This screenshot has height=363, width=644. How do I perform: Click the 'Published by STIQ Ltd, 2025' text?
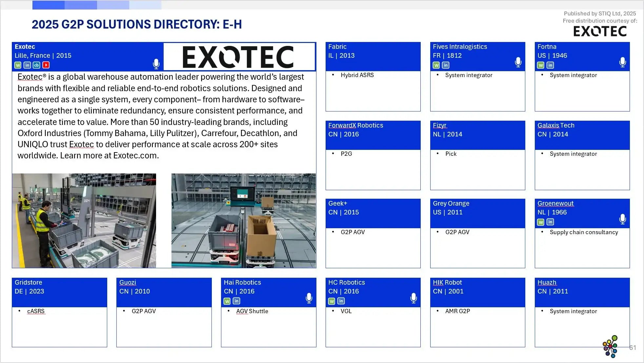coord(600,13)
